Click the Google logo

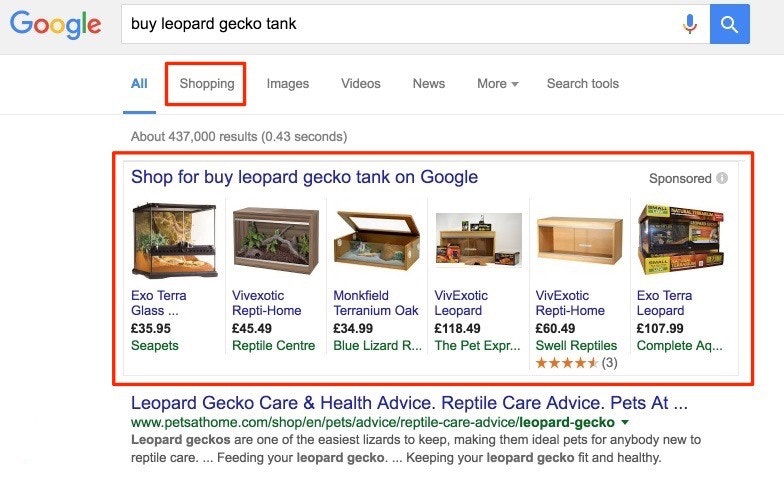[x=55, y=25]
